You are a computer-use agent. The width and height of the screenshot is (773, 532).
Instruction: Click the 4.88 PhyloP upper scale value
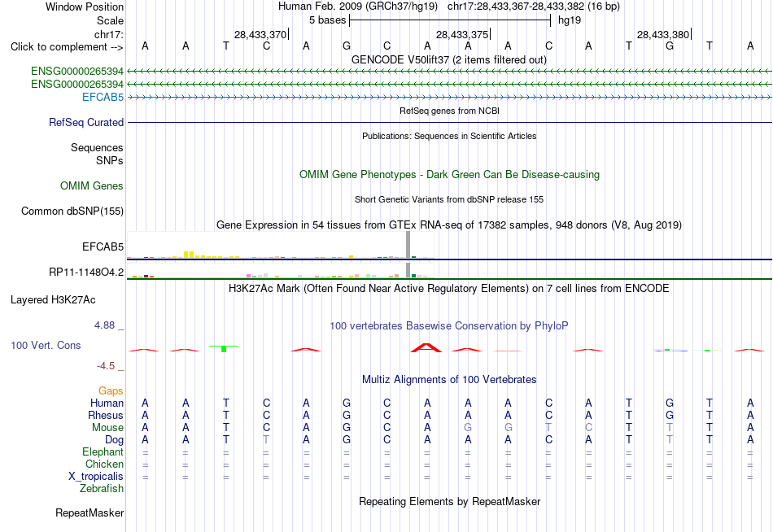click(x=104, y=325)
